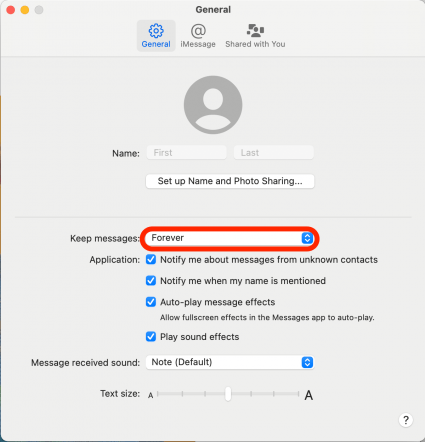Minimize the window with yellow button
This screenshot has height=442, width=425.
25,10
